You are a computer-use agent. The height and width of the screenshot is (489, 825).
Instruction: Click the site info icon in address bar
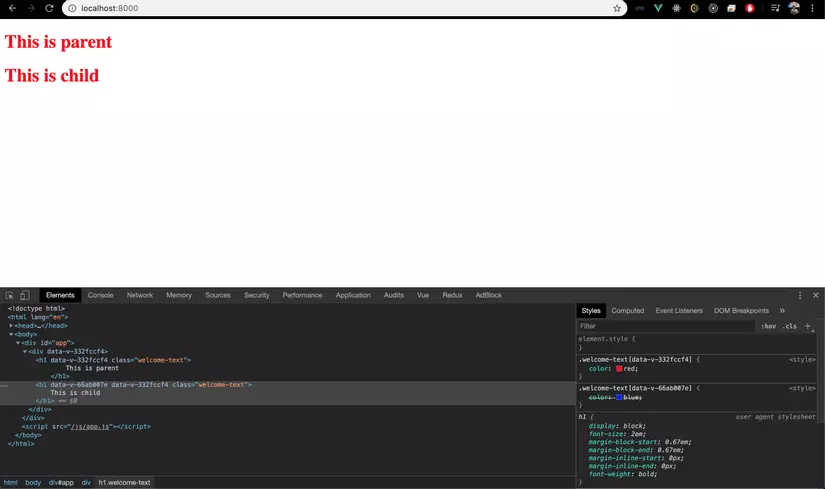pyautogui.click(x=73, y=8)
